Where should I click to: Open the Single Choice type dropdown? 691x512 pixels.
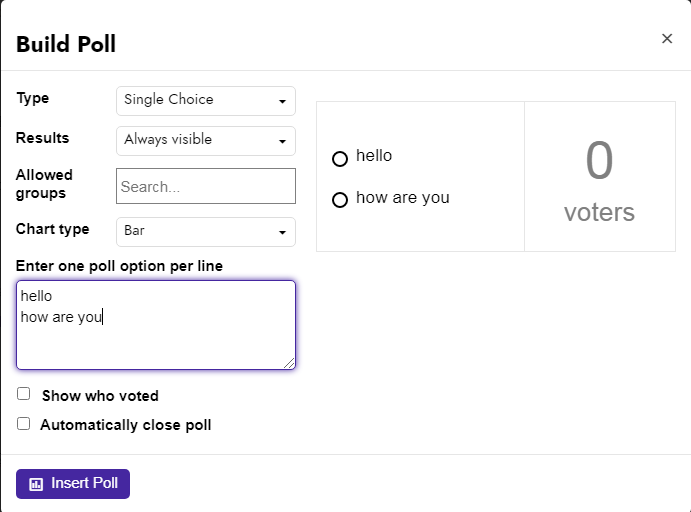(206, 101)
